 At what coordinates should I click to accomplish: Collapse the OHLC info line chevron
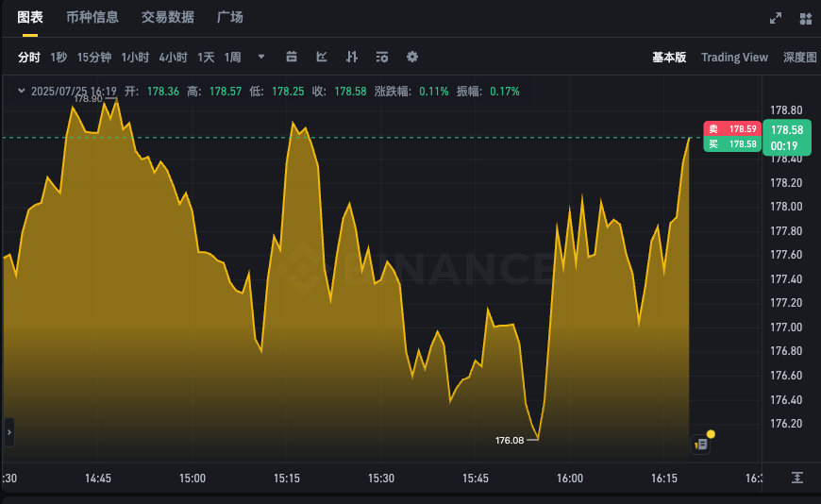click(21, 92)
